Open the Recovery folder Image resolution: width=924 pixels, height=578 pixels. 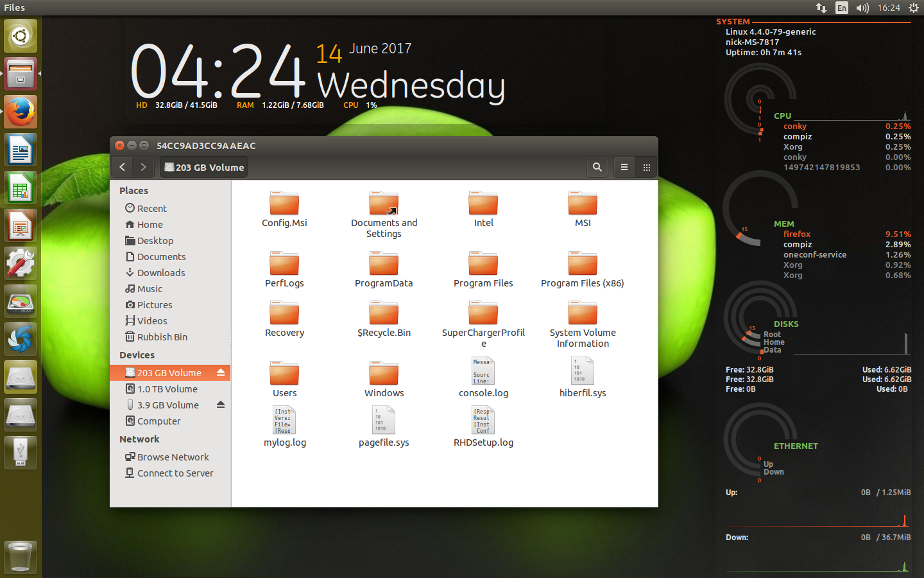click(x=284, y=319)
